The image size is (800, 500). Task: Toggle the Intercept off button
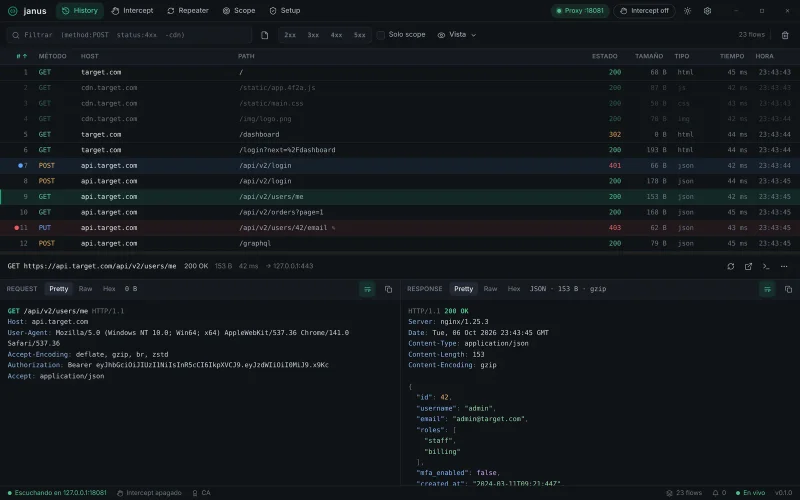pos(644,11)
